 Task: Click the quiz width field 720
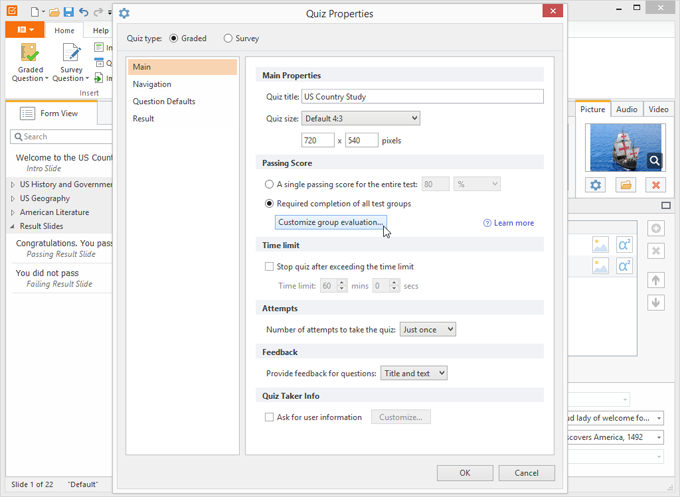pos(318,140)
